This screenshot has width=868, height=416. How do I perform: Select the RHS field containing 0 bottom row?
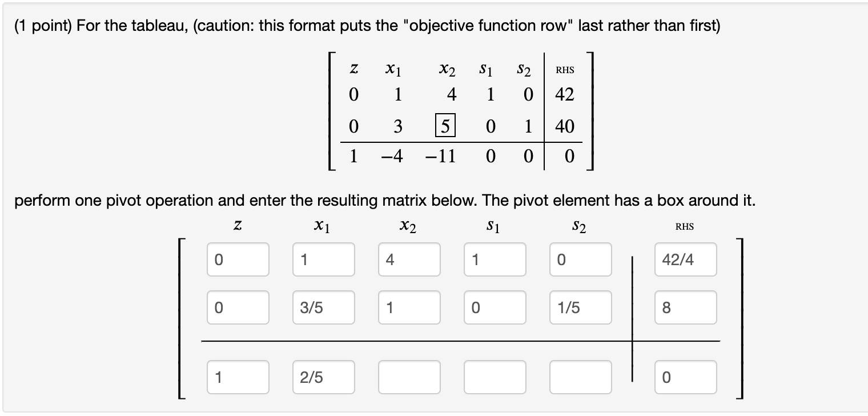pos(685,377)
